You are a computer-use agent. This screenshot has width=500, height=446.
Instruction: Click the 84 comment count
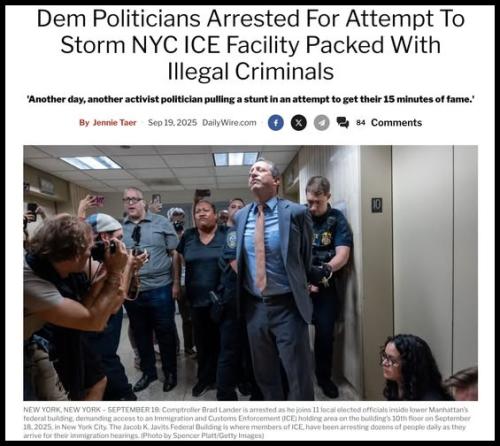(x=361, y=123)
